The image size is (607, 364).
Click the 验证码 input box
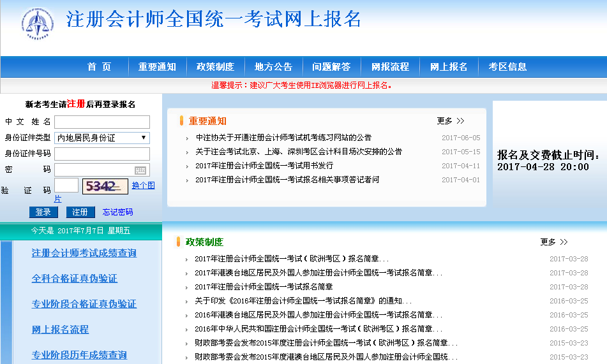point(66,186)
